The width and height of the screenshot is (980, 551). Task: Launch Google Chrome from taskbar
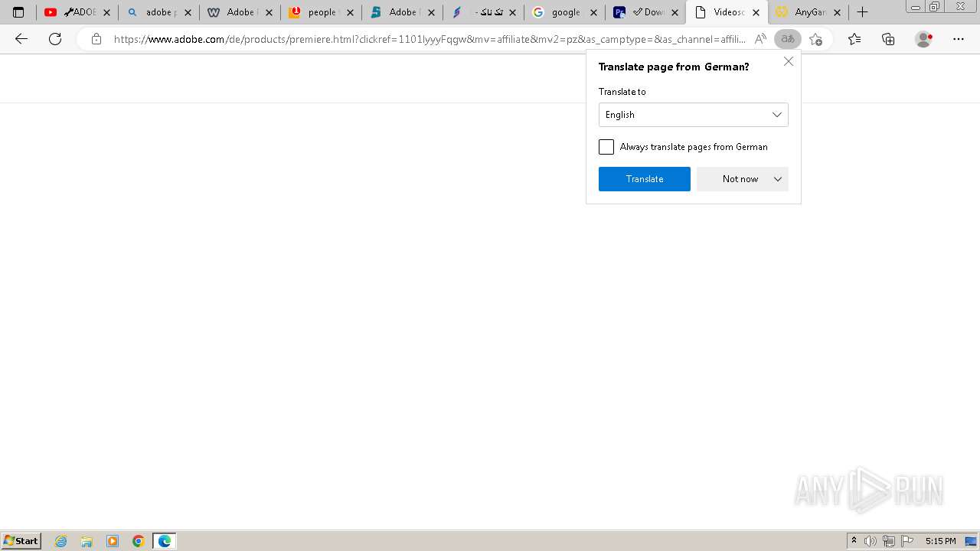pos(139,541)
